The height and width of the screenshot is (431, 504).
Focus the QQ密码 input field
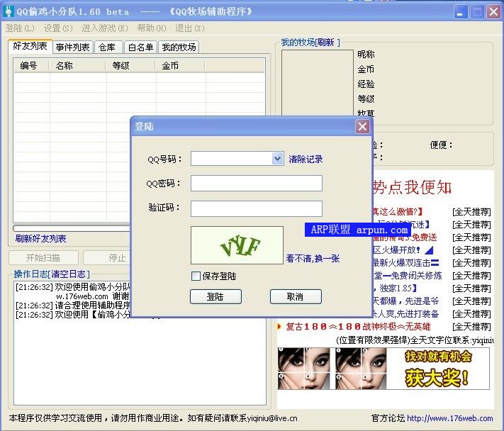[x=257, y=183]
